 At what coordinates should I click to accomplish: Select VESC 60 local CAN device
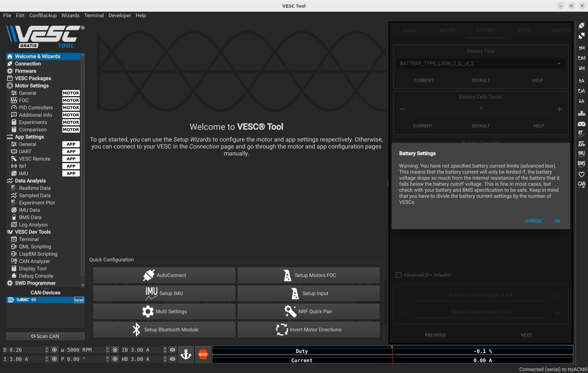pos(45,300)
